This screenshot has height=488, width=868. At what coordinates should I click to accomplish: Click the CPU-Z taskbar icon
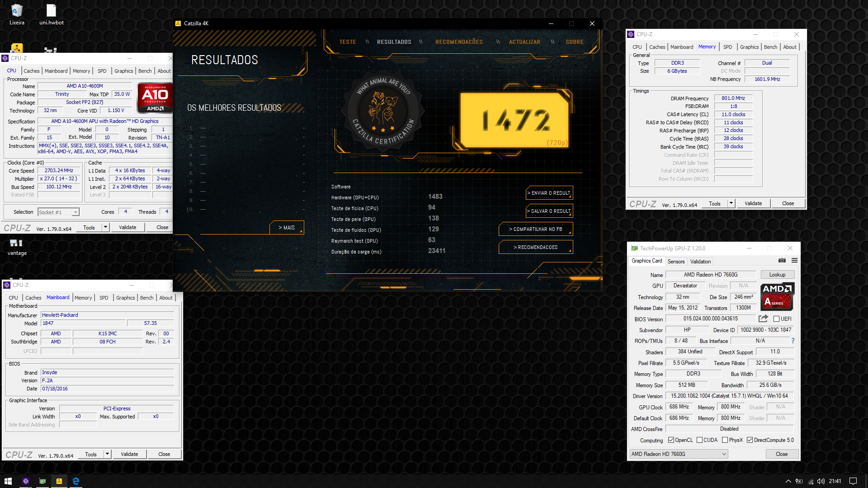(x=26, y=481)
